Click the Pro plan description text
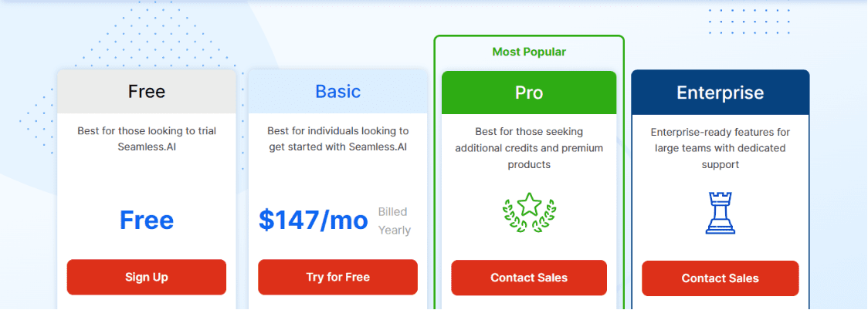The image size is (868, 310). click(x=529, y=148)
